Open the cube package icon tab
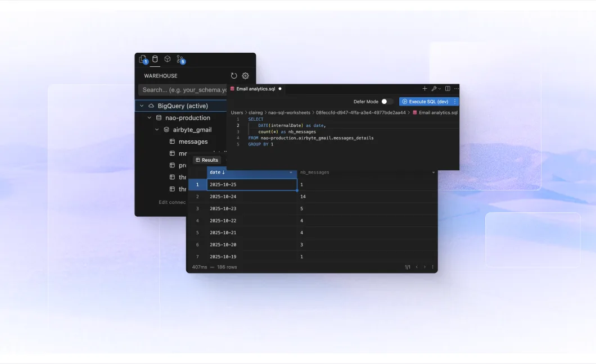Image resolution: width=596 pixels, height=364 pixels. [167, 59]
